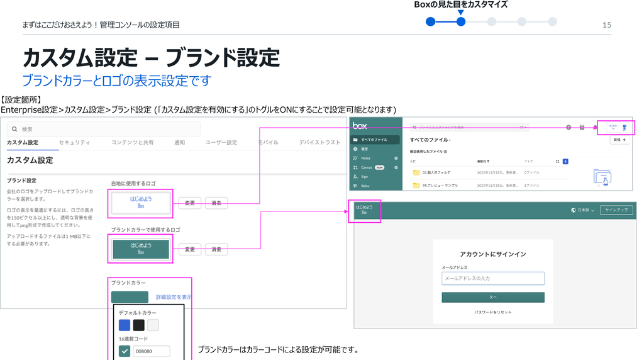
Task: Click the Box logo in the sidebar
Action: click(360, 126)
